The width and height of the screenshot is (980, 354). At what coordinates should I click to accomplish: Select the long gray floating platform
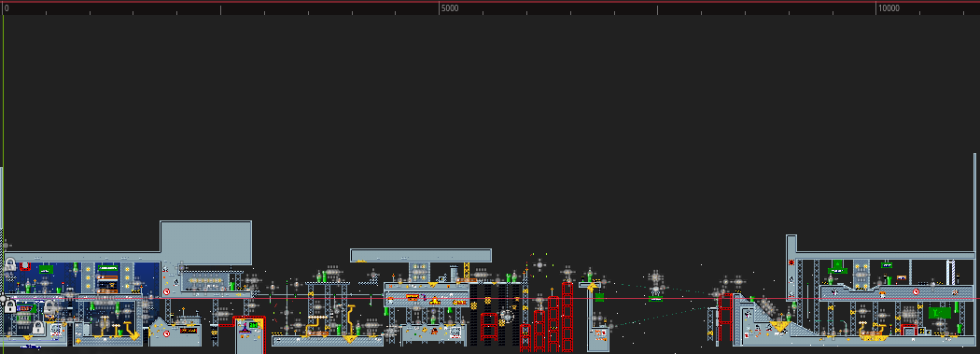(x=421, y=255)
